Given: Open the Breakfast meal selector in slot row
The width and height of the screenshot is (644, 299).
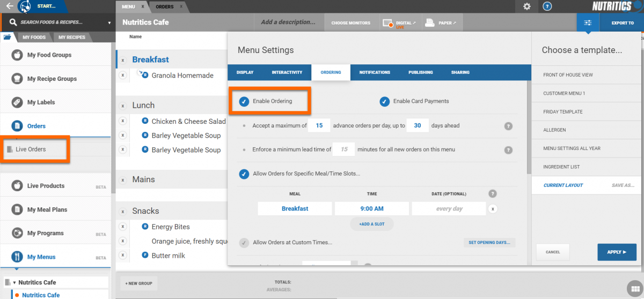Looking at the screenshot, I should 295,208.
